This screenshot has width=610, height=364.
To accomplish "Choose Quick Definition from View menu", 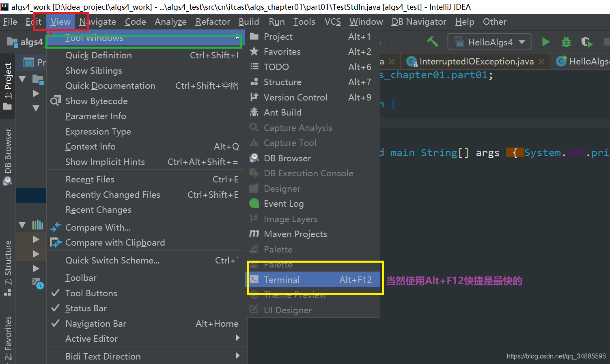I will pos(147,55).
